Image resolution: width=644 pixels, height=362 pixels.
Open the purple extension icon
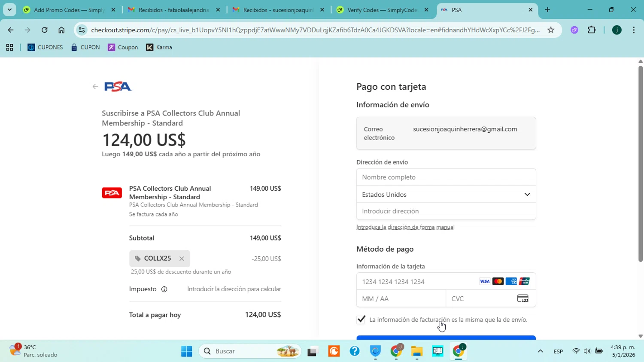click(574, 30)
